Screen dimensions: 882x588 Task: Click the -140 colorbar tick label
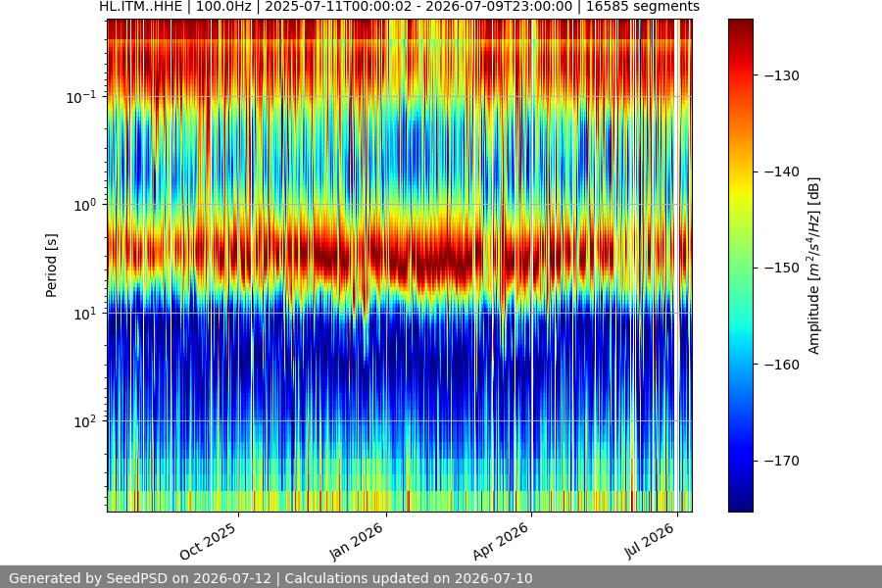coord(782,171)
